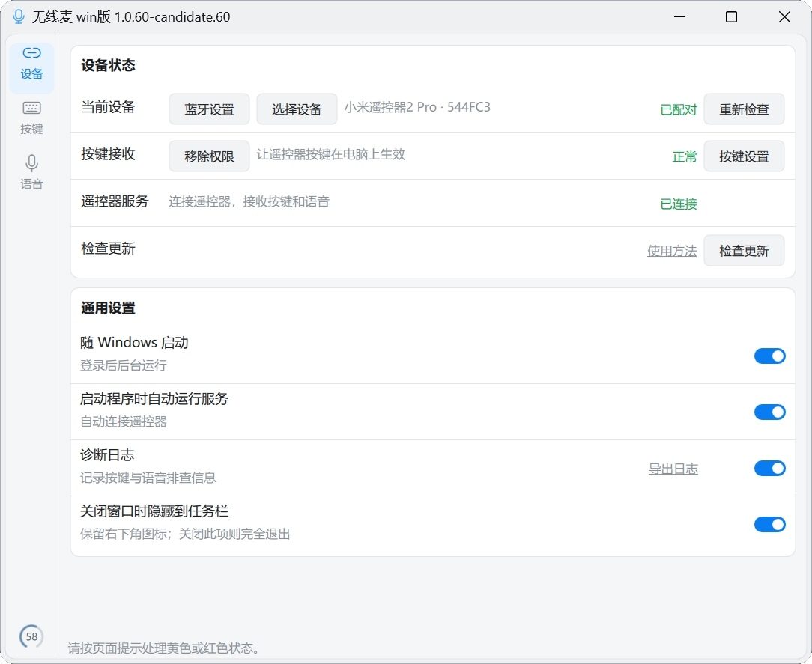This screenshot has height=664, width=812.
Task: Open 蓝牙设置 button
Action: click(209, 109)
